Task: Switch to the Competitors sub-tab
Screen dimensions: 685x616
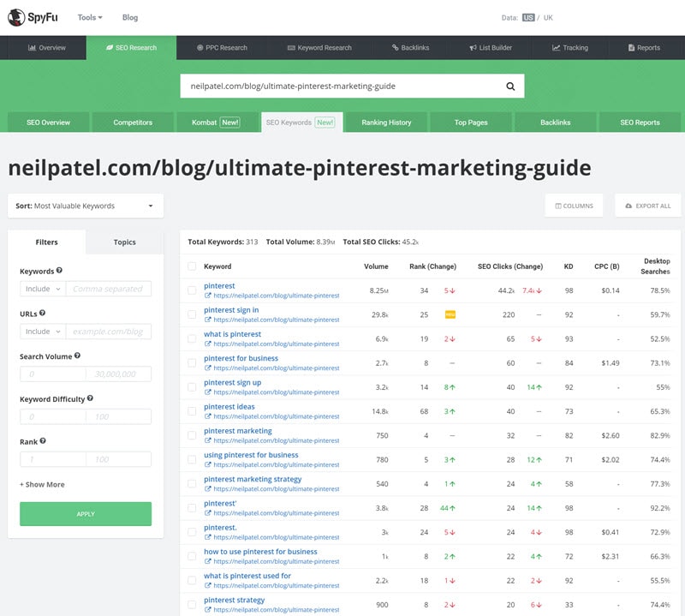Action: pyautogui.click(x=133, y=123)
